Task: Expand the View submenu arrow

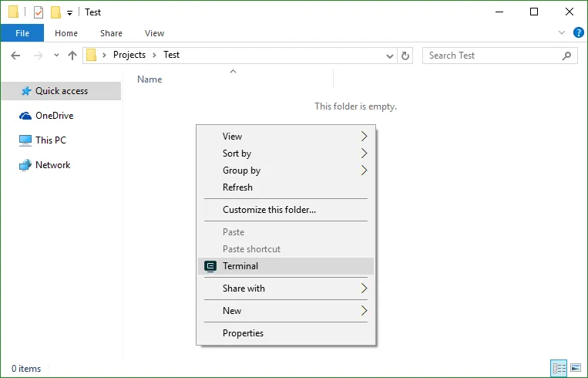Action: (x=364, y=137)
